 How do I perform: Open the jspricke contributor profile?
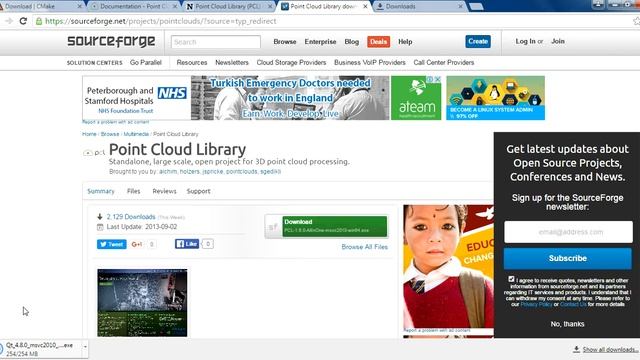pos(213,171)
